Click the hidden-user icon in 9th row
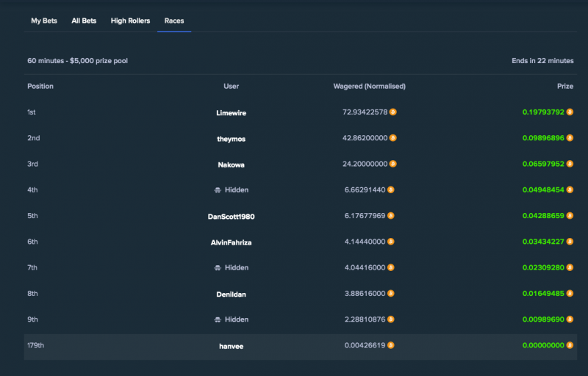The image size is (588, 376). pos(218,319)
